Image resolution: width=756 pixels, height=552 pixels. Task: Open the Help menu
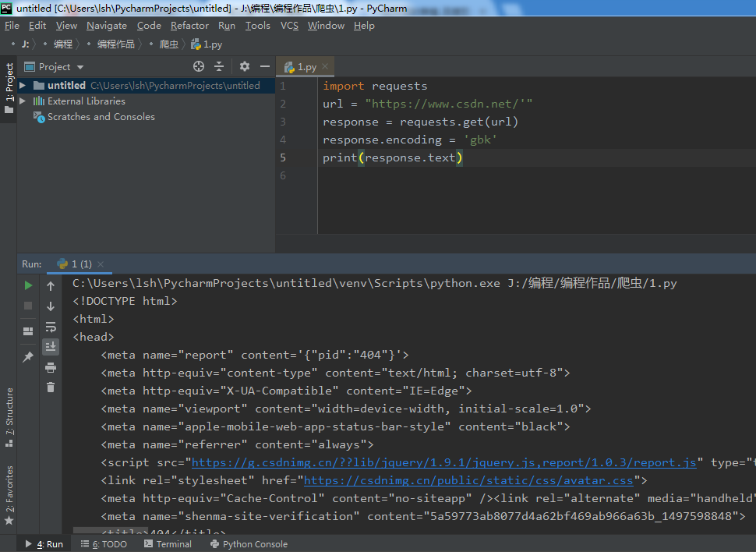coord(364,26)
